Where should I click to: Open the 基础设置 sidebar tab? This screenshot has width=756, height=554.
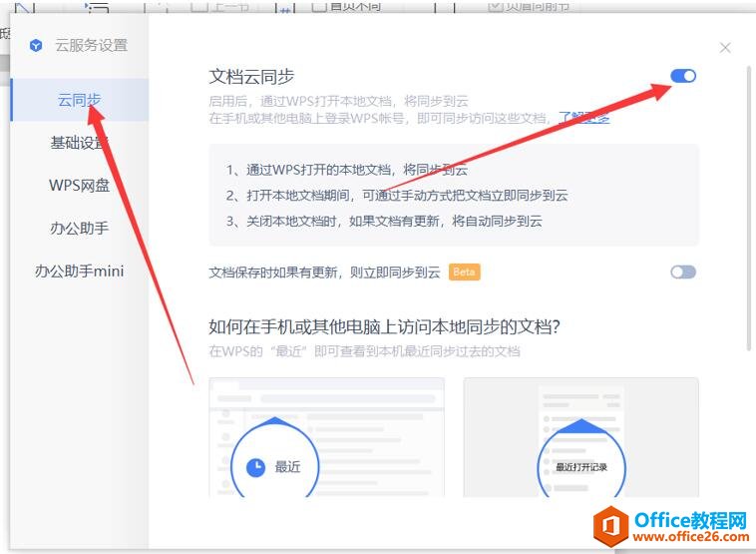pyautogui.click(x=80, y=143)
